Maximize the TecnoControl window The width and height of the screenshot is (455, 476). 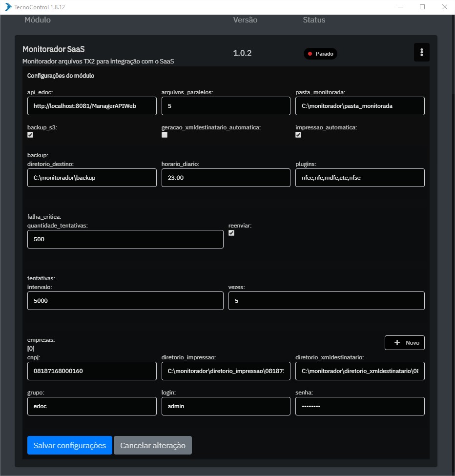coord(422,7)
